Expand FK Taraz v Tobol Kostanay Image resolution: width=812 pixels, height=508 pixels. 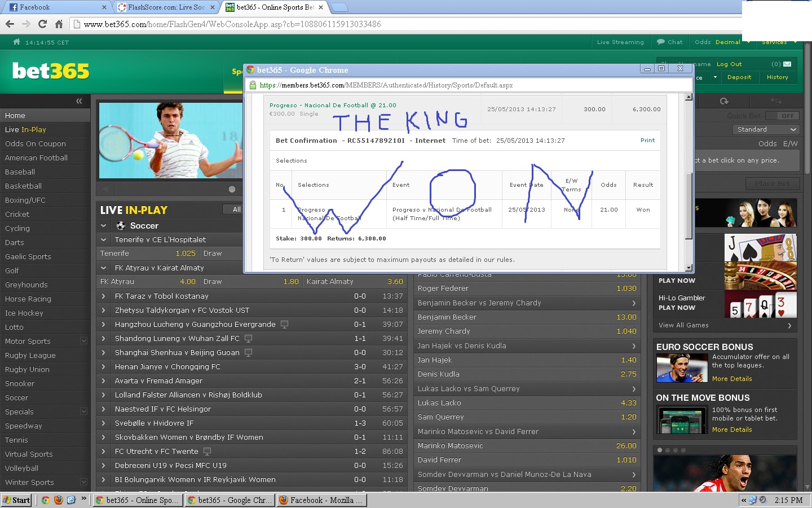click(x=103, y=296)
